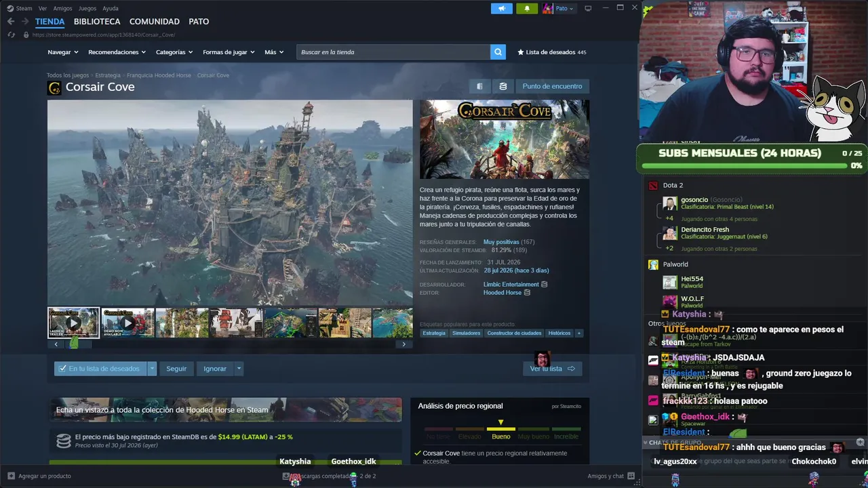Select the Estrategia tag

(434, 333)
